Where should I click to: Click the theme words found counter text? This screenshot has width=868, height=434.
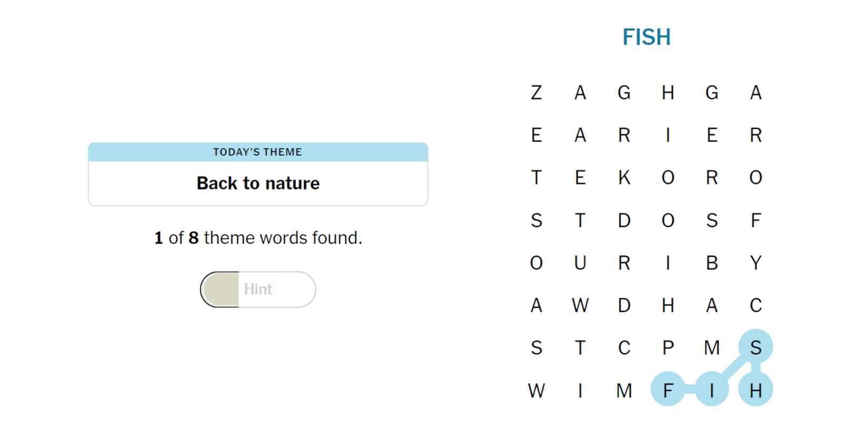[258, 238]
